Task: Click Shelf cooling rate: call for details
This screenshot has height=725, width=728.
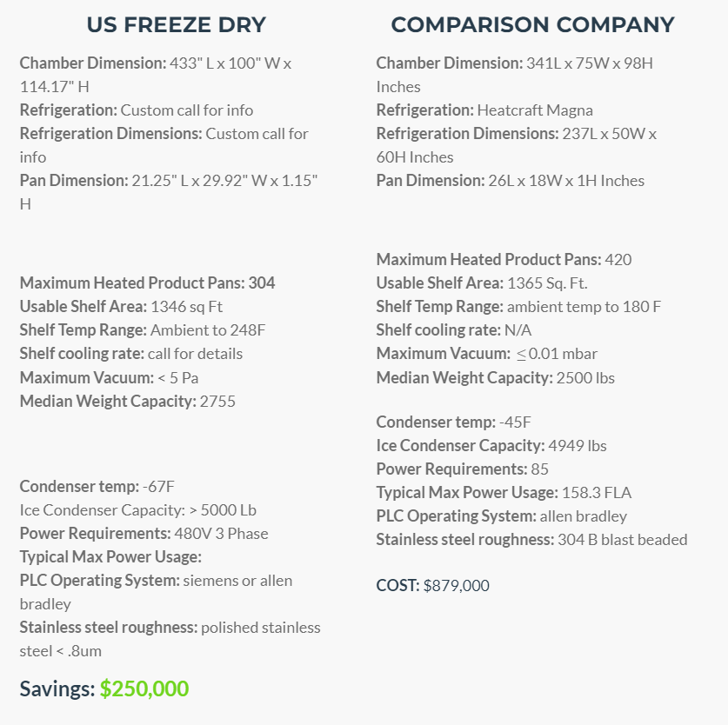Action: tap(131, 354)
